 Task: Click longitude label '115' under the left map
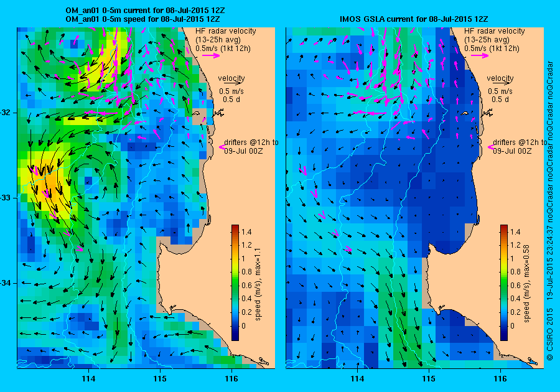coord(160,379)
